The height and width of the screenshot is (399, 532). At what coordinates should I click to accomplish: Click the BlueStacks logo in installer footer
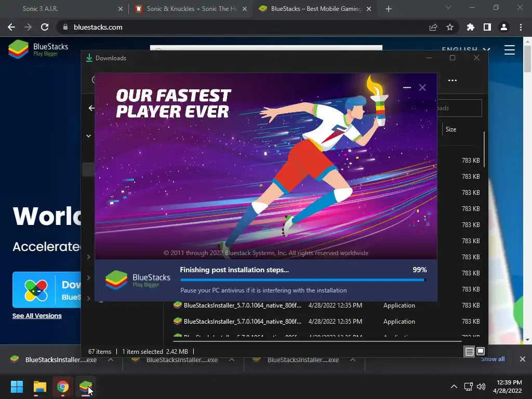pyautogui.click(x=137, y=280)
